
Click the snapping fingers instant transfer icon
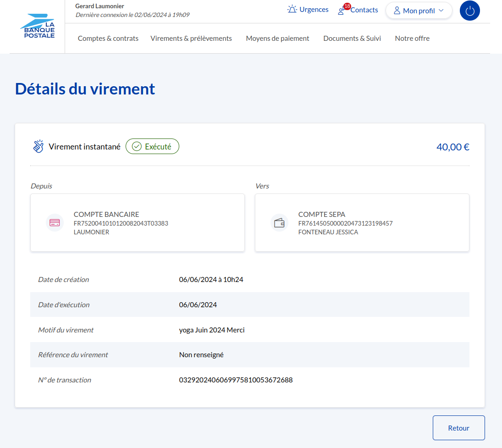(39, 146)
